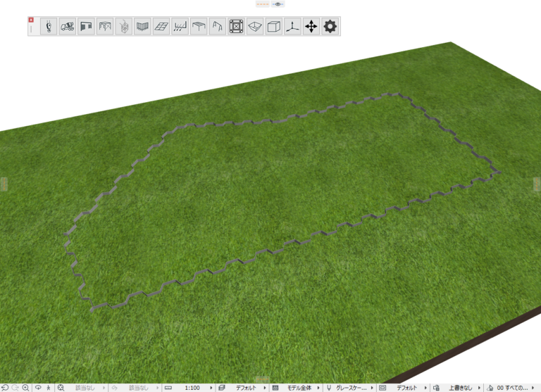Click the scale ruler icon
This screenshot has height=392, width=541.
coord(168,388)
